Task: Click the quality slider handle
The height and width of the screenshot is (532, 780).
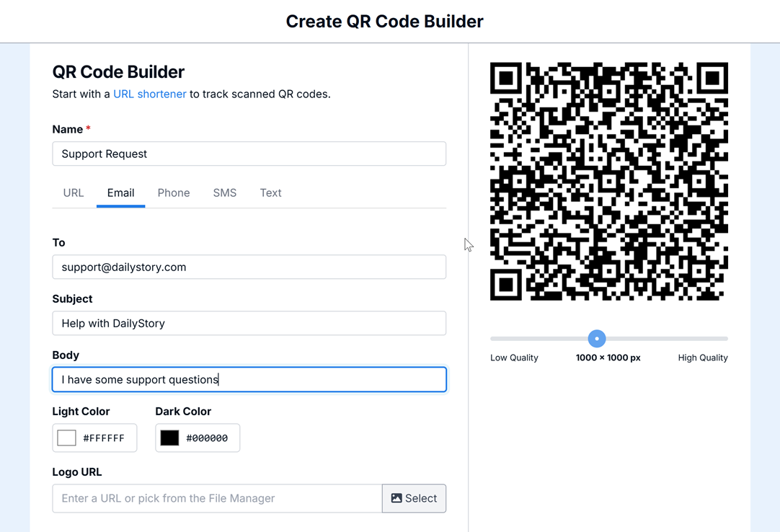Action: click(x=597, y=338)
